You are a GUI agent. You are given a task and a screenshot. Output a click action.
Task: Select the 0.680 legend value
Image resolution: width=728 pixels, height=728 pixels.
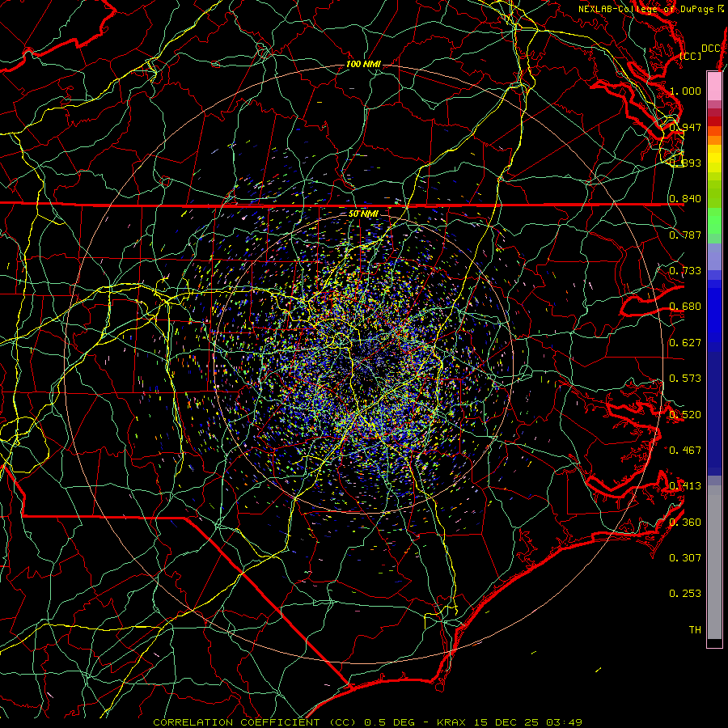pyautogui.click(x=685, y=307)
